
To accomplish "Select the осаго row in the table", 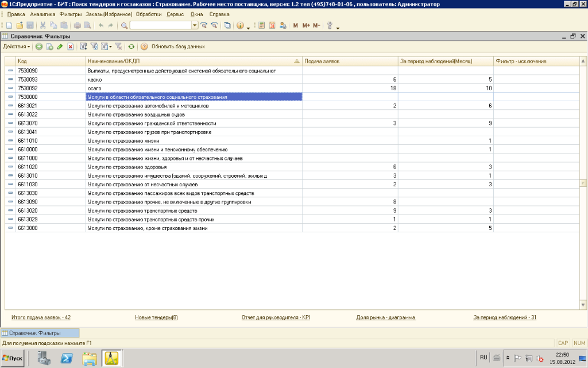I will 194,89.
